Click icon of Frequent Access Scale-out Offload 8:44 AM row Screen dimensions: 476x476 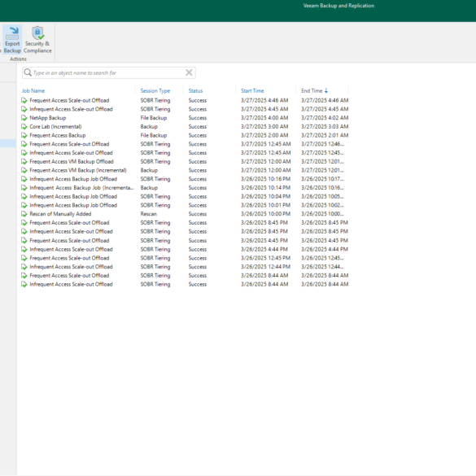24,276
